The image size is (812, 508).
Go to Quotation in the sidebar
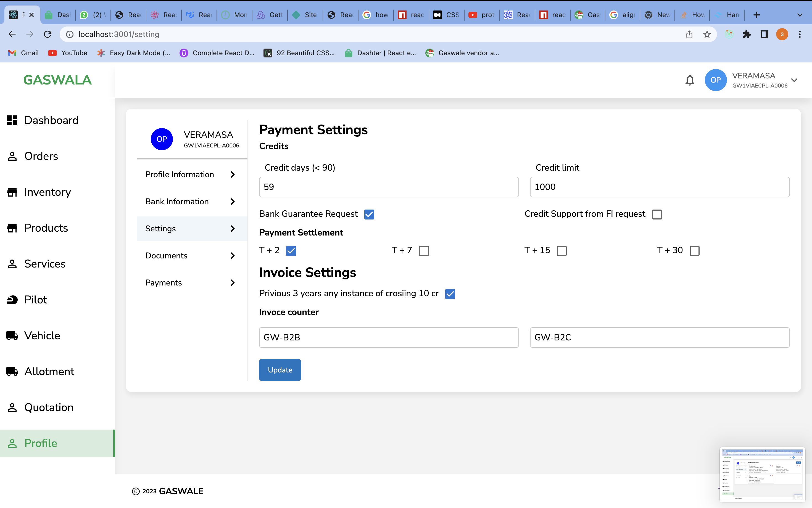click(x=49, y=407)
